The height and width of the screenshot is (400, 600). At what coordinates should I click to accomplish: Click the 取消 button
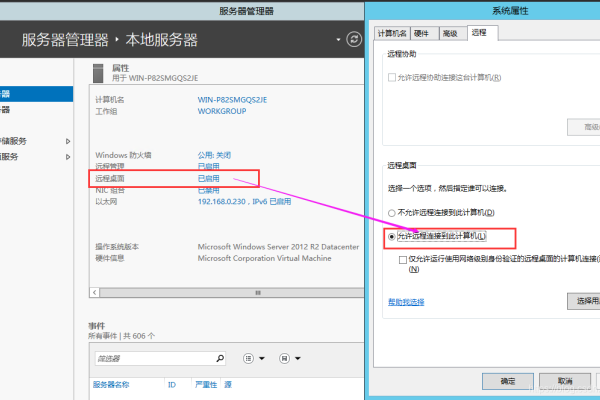click(x=565, y=381)
